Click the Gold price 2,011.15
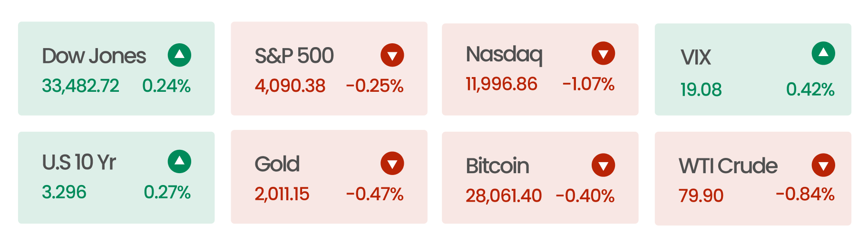This screenshot has height=244, width=868. tap(282, 194)
